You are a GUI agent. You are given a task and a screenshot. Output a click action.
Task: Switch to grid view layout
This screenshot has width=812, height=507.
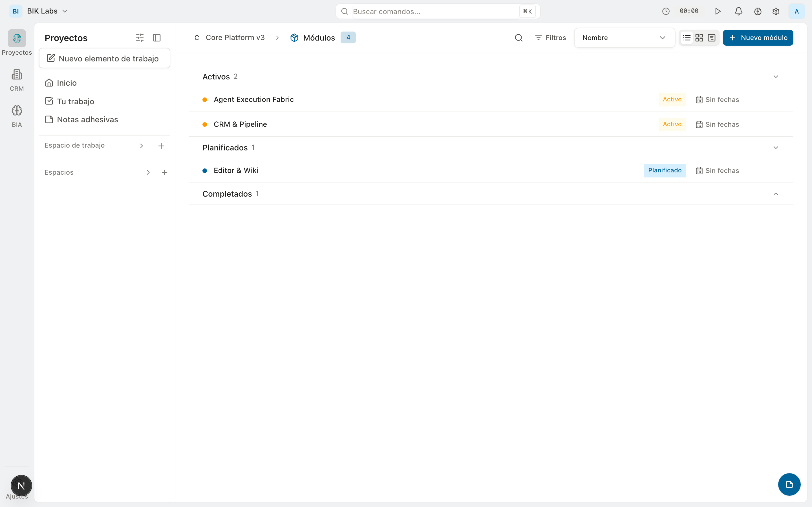click(x=699, y=37)
